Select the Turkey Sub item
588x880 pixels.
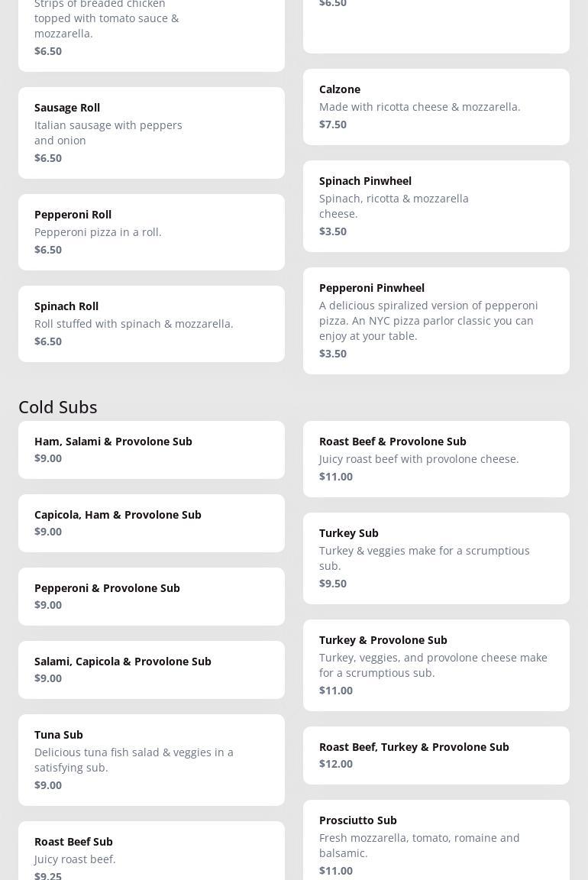coord(436,558)
